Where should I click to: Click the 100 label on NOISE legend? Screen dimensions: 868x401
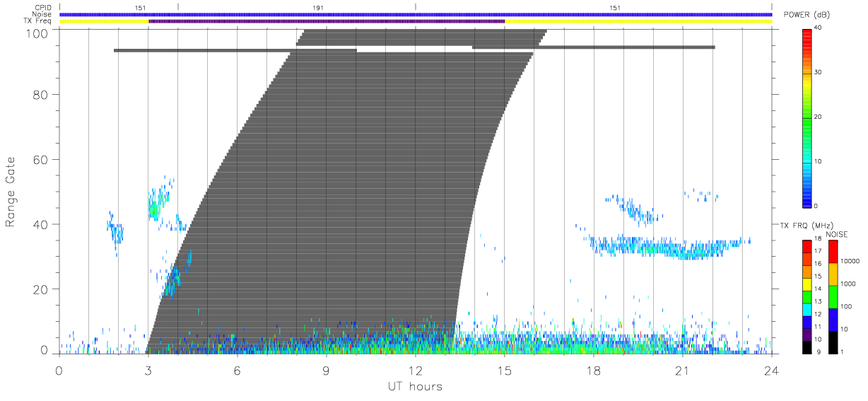click(845, 306)
